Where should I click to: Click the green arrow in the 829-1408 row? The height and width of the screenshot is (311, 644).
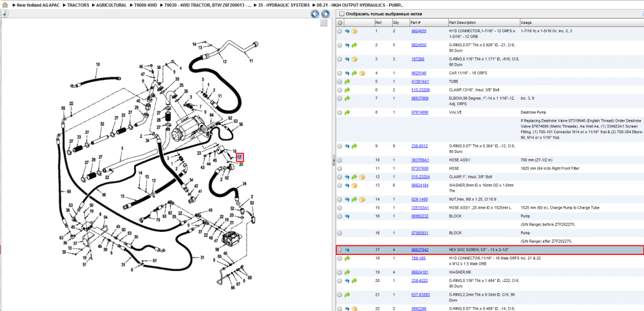354,199
